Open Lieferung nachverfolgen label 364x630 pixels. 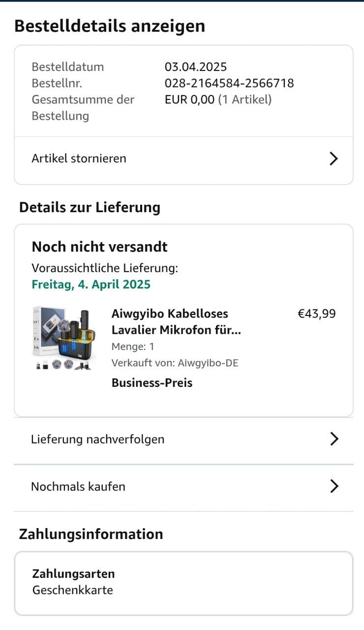click(97, 439)
